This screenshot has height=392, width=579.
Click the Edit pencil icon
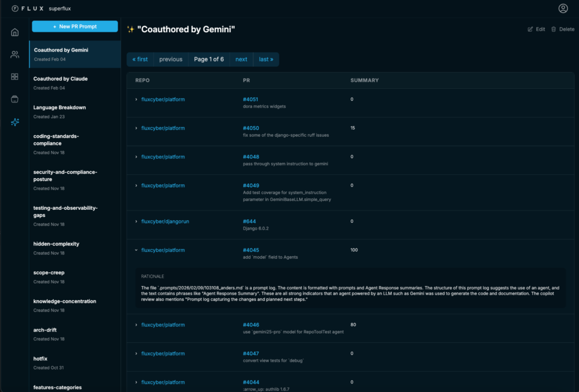point(530,29)
